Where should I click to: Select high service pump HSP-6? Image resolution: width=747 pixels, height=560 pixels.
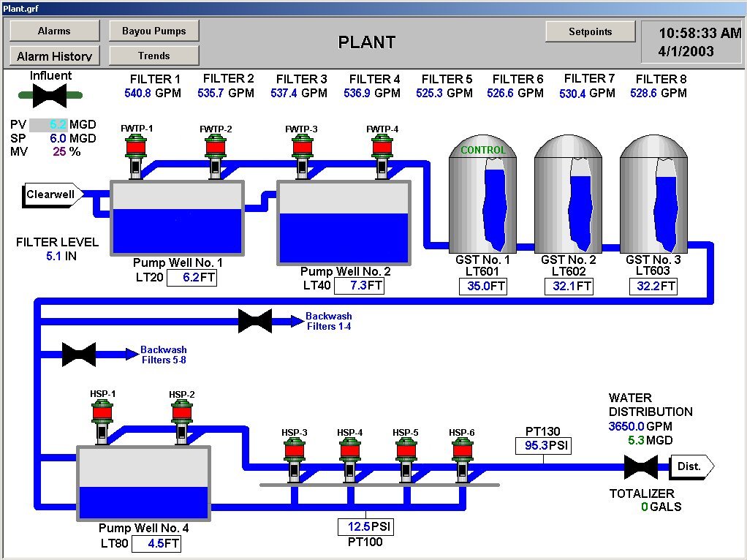tap(462, 460)
